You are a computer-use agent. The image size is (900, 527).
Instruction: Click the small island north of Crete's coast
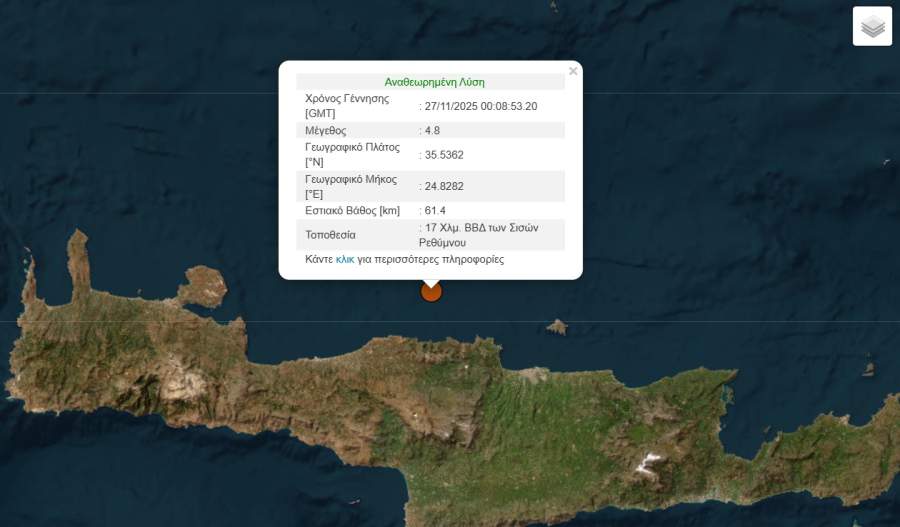557,326
